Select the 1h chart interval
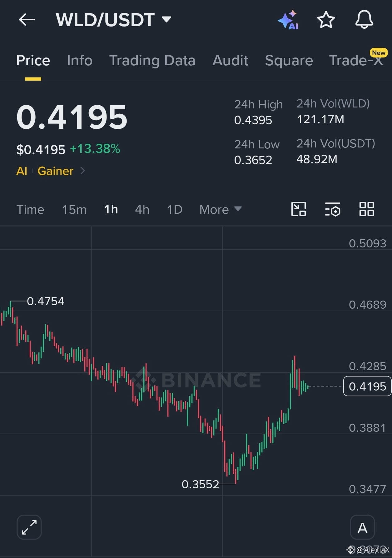392x558 pixels. [x=111, y=209]
